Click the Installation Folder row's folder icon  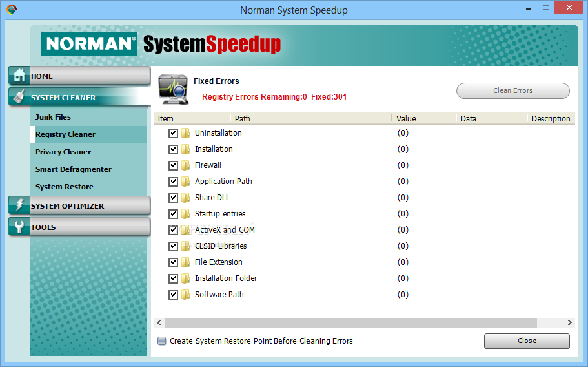point(186,278)
